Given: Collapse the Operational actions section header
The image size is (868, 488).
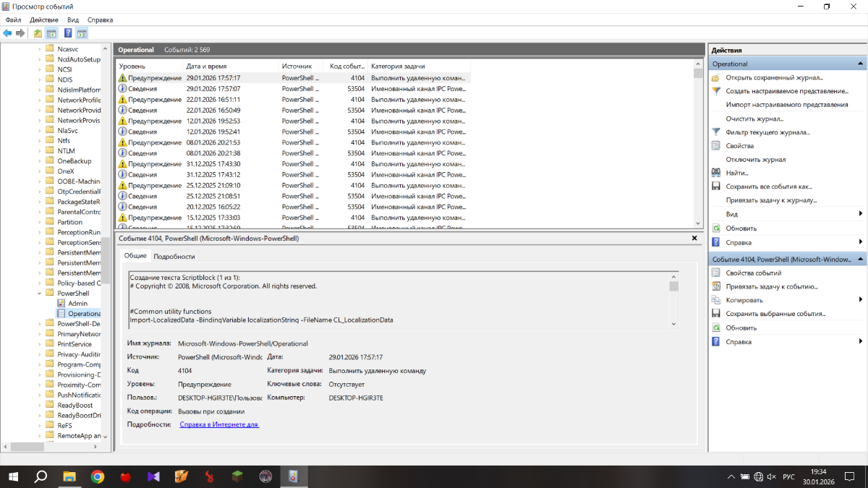Looking at the screenshot, I should tap(861, 64).
